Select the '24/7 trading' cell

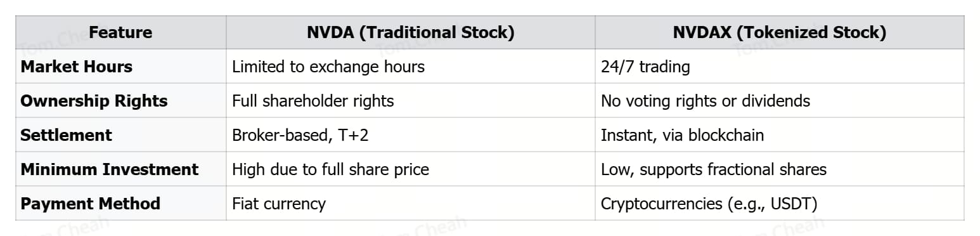pyautogui.click(x=780, y=67)
